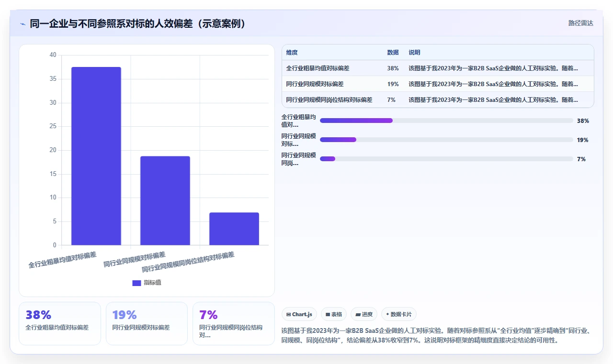The image size is (613, 364).
Task: Click the 7% label beside the third progress bar
Action: click(581, 159)
